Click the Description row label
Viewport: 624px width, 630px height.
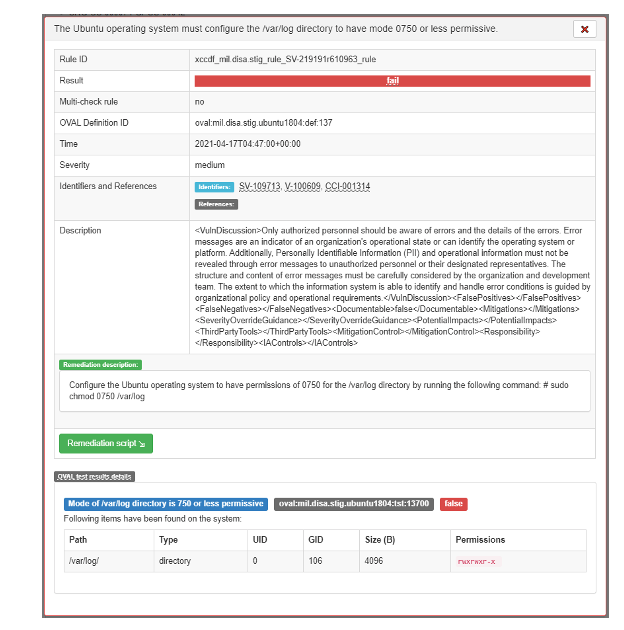click(x=80, y=231)
